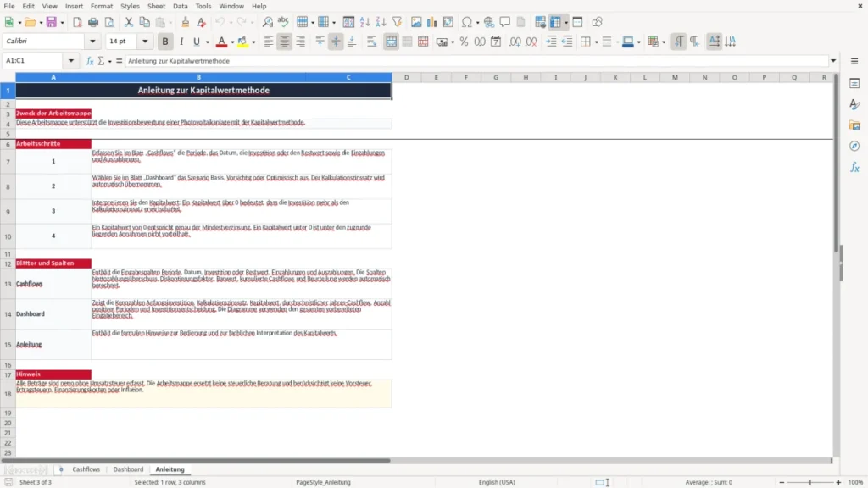868x488 pixels.
Task: Cut selection with the scissors icon
Action: [129, 22]
